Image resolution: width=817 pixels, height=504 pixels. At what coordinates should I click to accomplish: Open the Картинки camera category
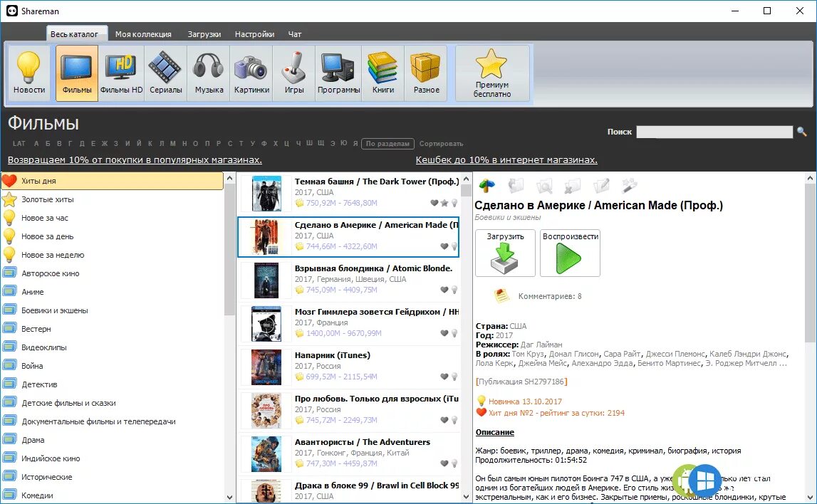[251, 73]
